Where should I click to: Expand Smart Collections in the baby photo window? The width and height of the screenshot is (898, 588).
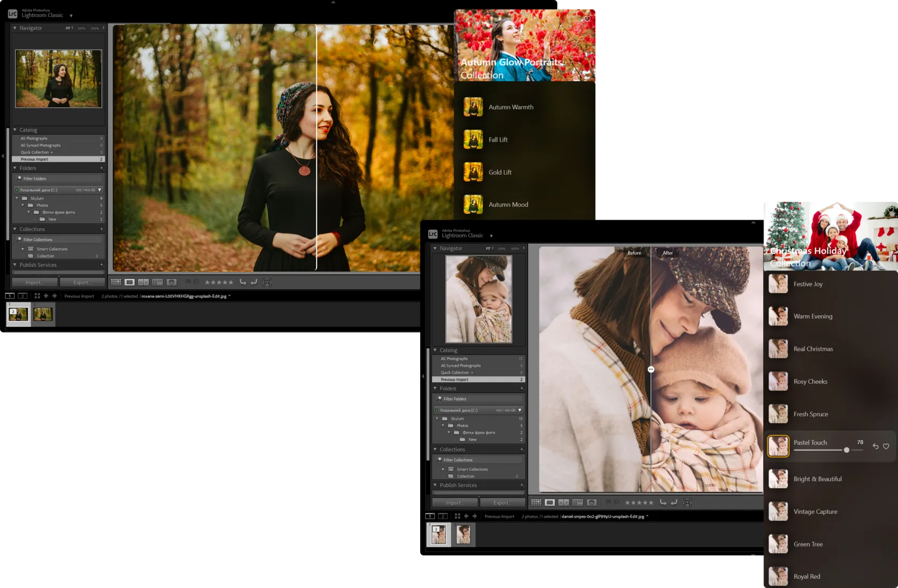(443, 469)
